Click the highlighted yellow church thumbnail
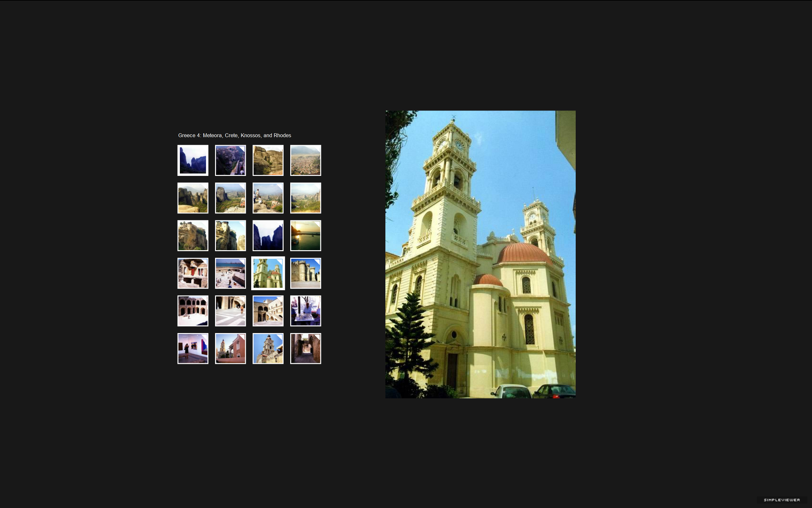Screen dimensions: 812x508 tap(268, 273)
